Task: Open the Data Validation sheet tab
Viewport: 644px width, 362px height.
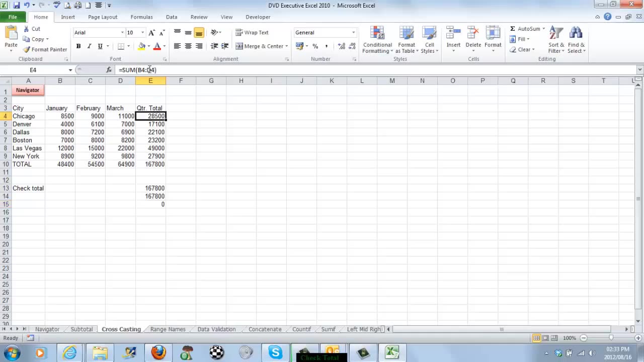Action: 216,329
